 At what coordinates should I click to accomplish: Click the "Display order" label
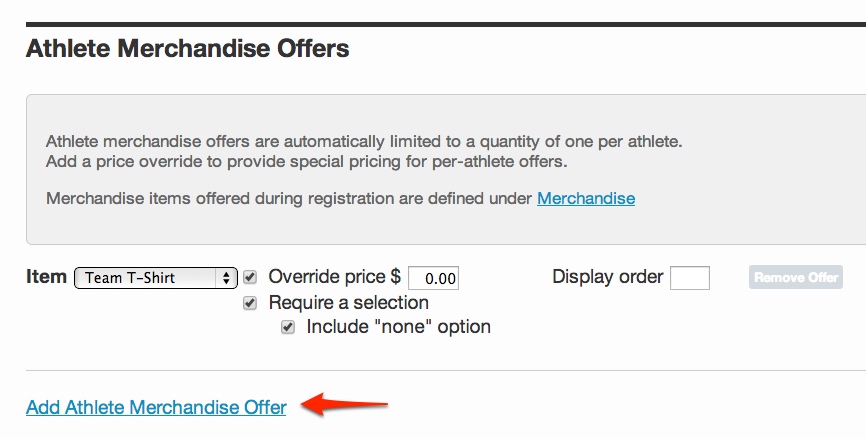click(608, 277)
